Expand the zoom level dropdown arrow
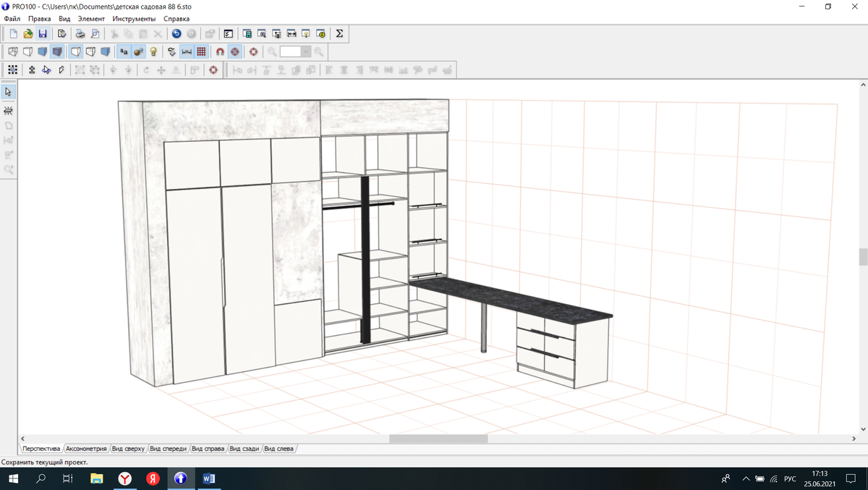Image resolution: width=868 pixels, height=490 pixels. [306, 51]
